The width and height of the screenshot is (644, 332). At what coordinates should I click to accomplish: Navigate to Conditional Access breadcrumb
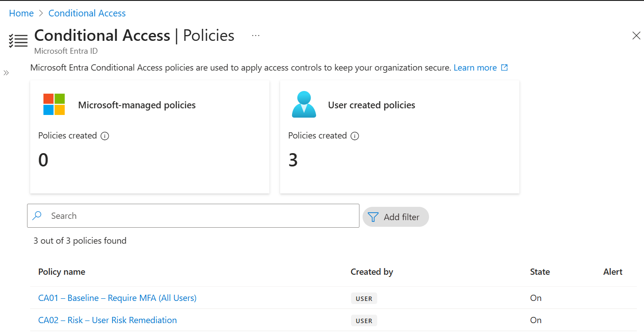87,13
